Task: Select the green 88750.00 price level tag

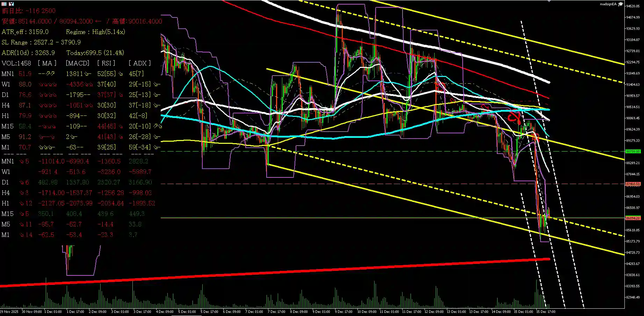Action: (x=633, y=152)
